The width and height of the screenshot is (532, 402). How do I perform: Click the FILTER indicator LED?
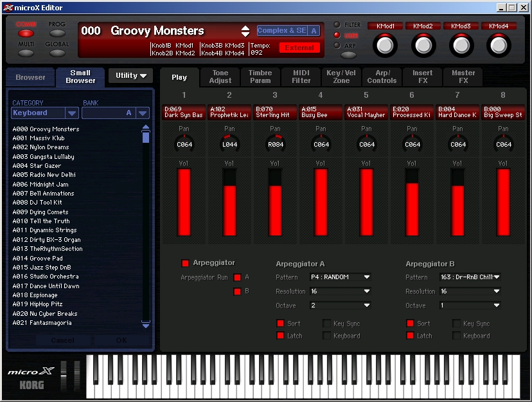337,25
